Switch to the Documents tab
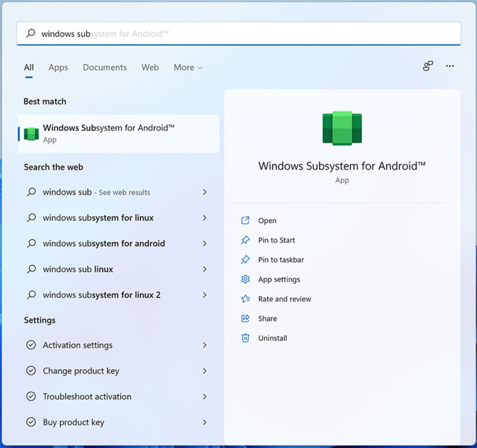The height and width of the screenshot is (448, 477). tap(105, 68)
